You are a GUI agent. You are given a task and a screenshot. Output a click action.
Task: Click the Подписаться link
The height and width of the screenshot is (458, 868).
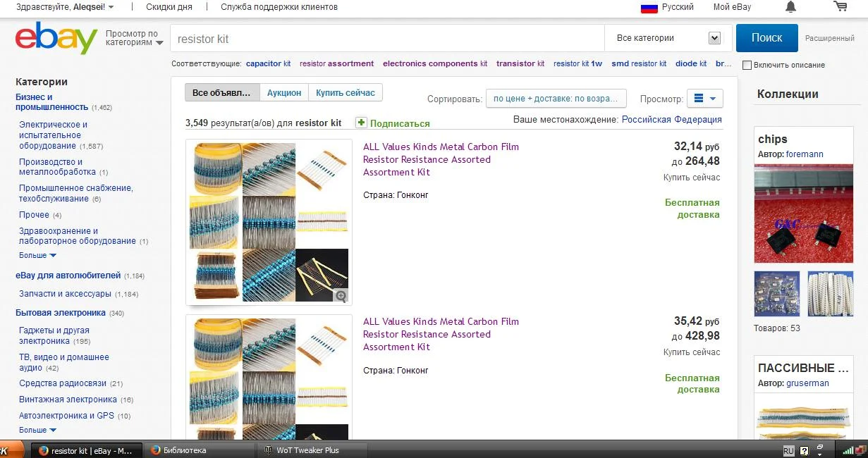tap(400, 123)
